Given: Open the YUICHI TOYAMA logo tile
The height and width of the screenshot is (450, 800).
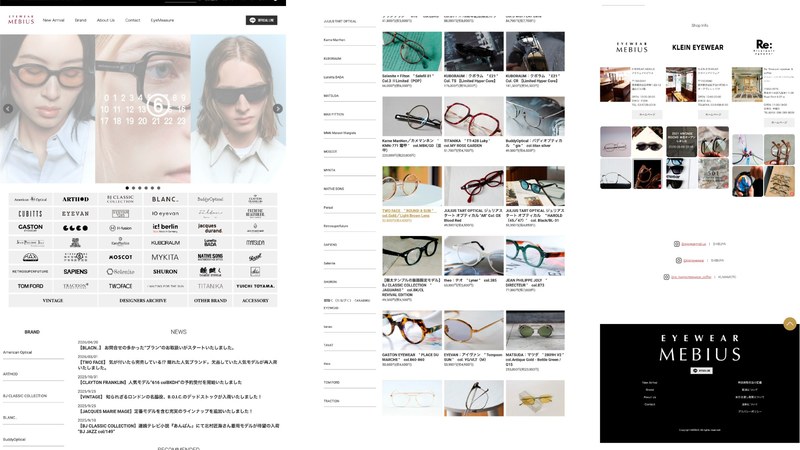Looking at the screenshot, I should [x=255, y=286].
